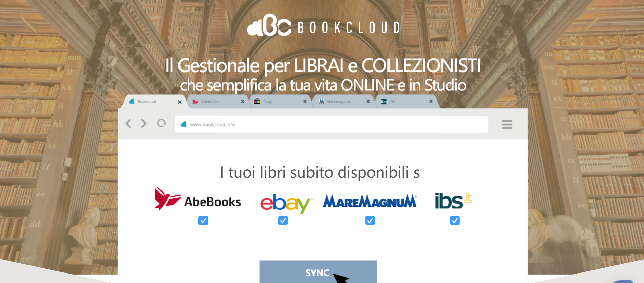Viewport: 644px width, 283px height.
Task: Close the IBS tab
Action: 431,101
